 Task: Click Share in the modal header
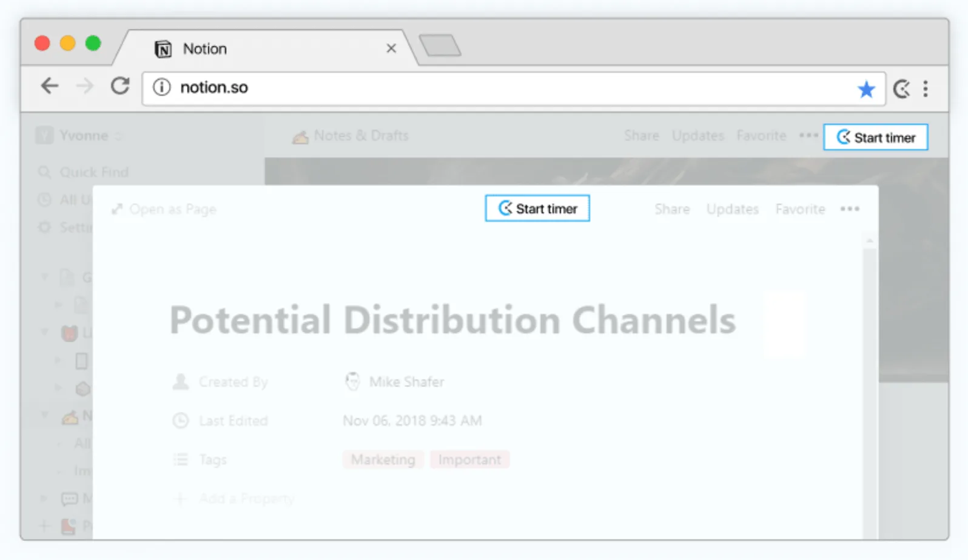pyautogui.click(x=672, y=209)
